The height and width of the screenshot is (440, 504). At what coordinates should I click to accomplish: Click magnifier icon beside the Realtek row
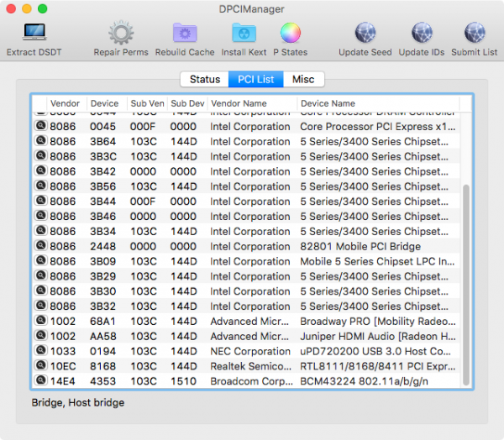click(x=39, y=366)
